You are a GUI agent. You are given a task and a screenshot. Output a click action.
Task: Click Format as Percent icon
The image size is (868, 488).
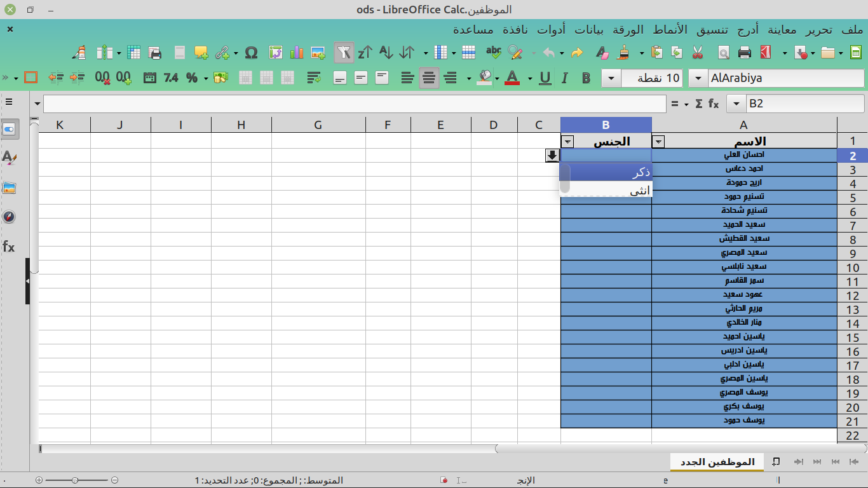(x=192, y=78)
